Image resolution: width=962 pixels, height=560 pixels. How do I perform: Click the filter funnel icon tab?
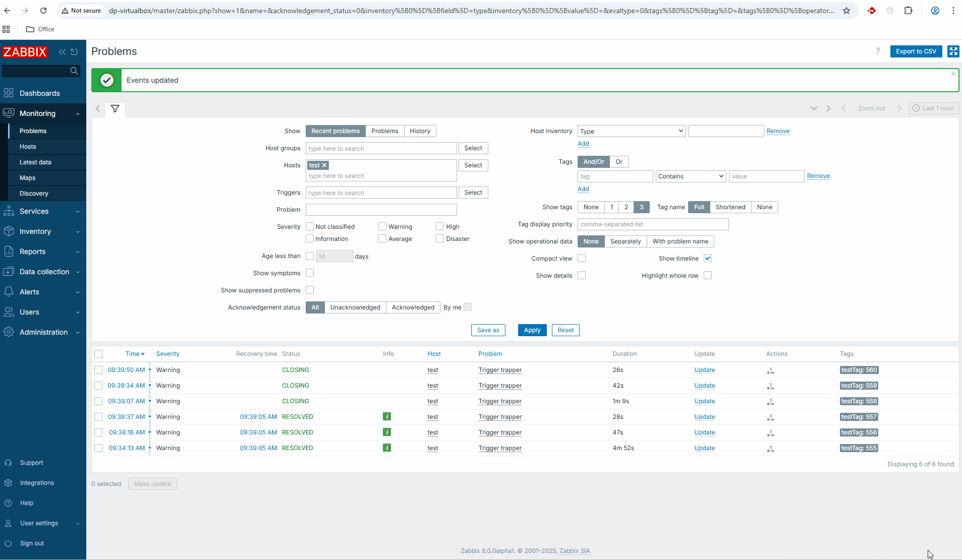coord(115,109)
